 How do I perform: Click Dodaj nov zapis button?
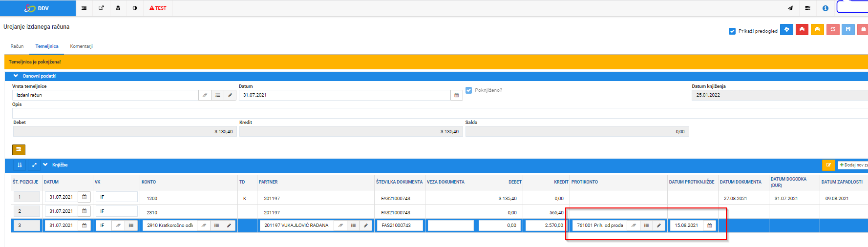[853, 165]
